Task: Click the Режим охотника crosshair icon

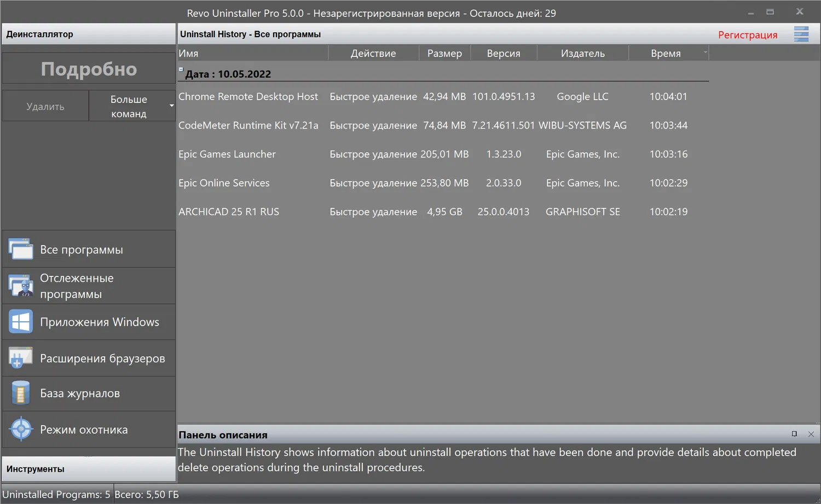Action: click(x=21, y=430)
